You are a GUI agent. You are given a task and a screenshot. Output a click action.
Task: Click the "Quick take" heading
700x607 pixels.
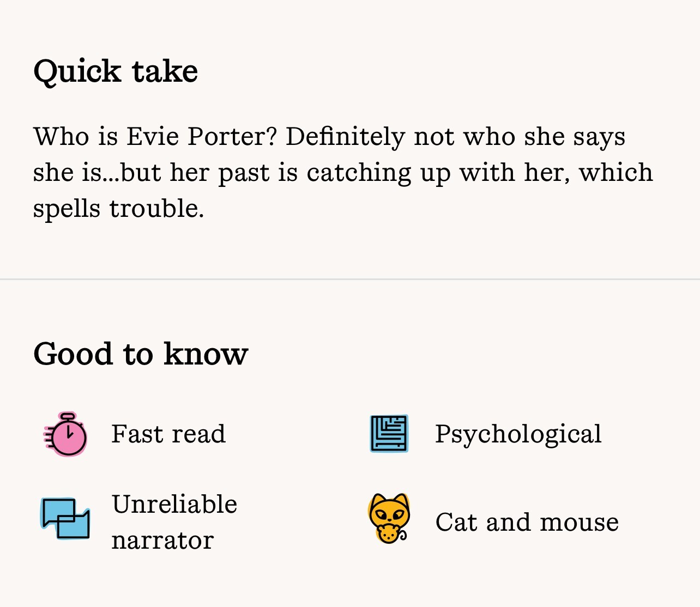pos(116,71)
